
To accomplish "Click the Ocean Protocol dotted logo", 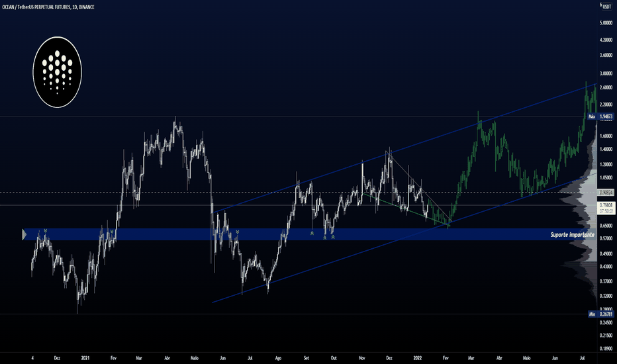I will tap(57, 72).
